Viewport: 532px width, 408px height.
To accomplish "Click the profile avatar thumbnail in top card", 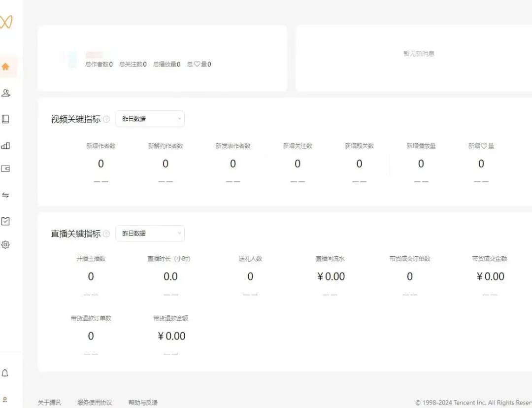I will click(x=69, y=60).
